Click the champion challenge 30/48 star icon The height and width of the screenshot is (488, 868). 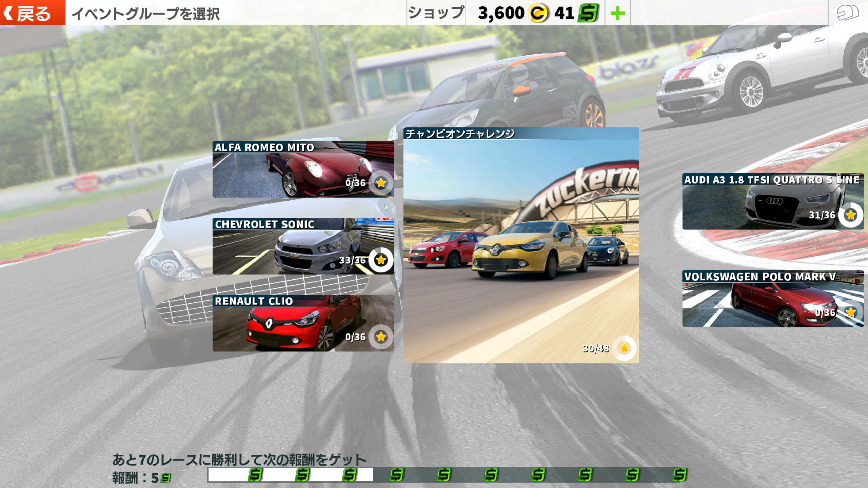(624, 348)
